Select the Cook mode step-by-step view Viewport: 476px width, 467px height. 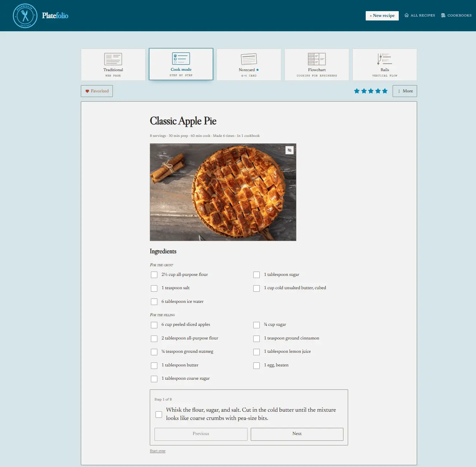coord(181,64)
